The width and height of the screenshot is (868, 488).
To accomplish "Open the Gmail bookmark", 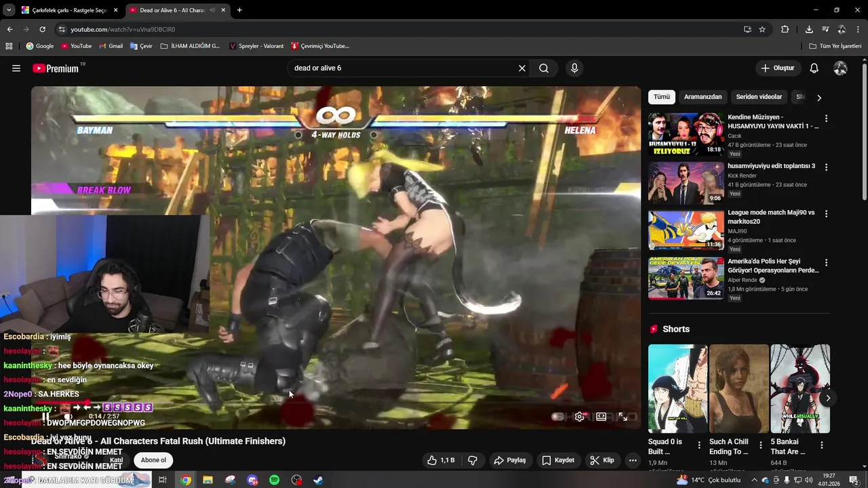I will coord(111,46).
